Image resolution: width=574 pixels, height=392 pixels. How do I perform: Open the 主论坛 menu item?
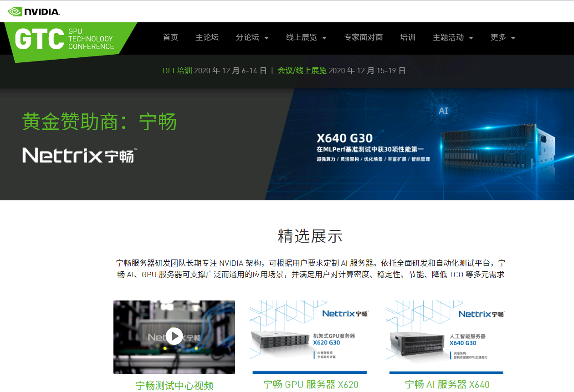click(x=207, y=37)
